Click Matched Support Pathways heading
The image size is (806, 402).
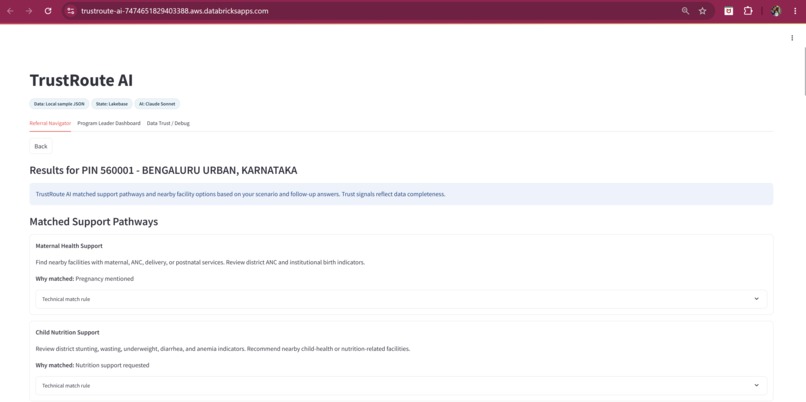(94, 222)
